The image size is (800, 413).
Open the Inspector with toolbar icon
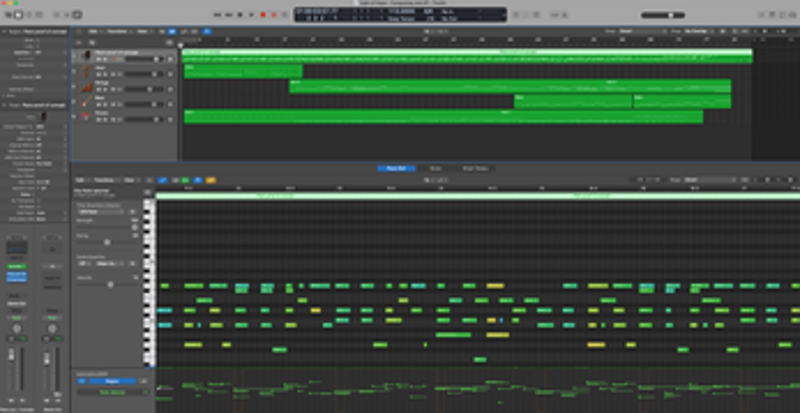click(19, 15)
